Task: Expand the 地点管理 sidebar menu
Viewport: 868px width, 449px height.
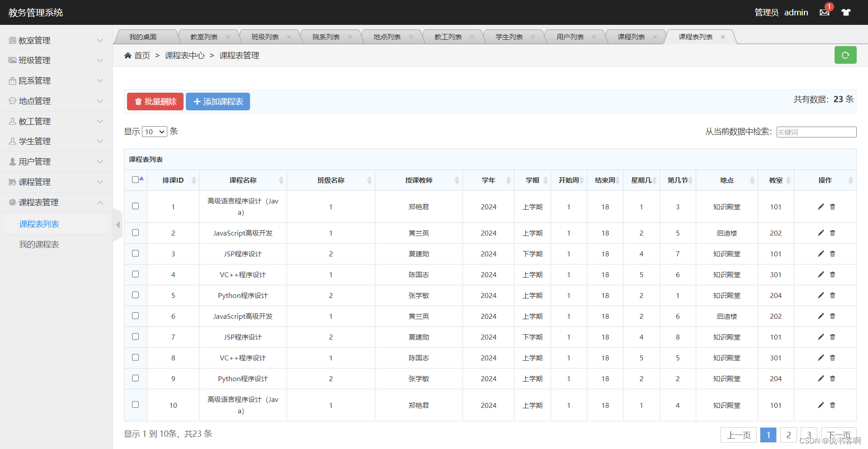Action: pyautogui.click(x=56, y=101)
